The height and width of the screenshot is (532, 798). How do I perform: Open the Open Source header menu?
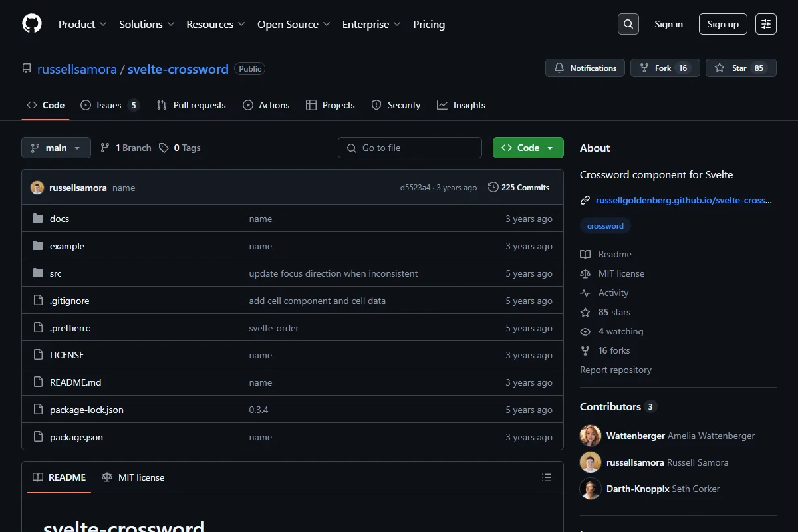294,24
